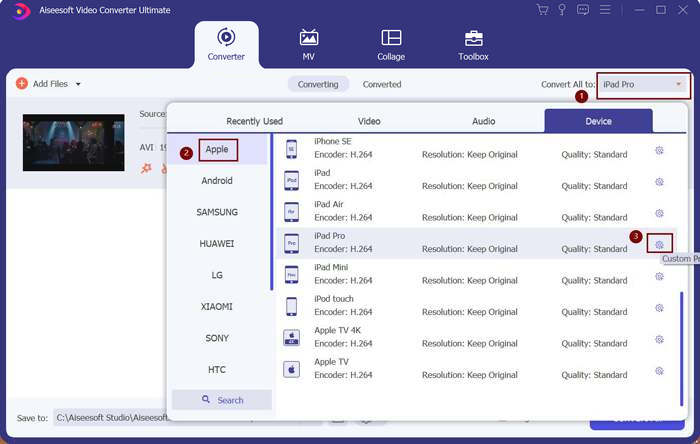Click the Aiseesoft app logo
The width and height of the screenshot is (700, 444).
(21, 10)
